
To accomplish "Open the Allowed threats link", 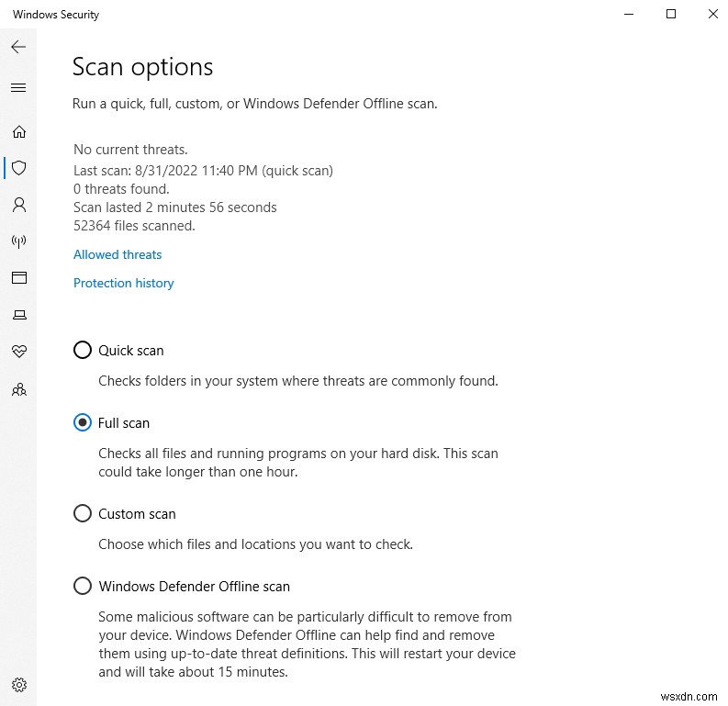I will [118, 254].
